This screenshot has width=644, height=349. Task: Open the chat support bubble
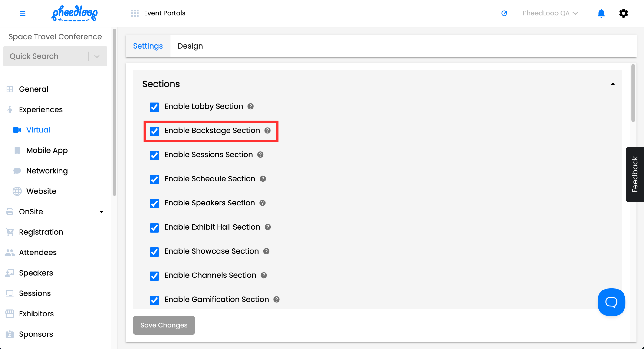point(611,302)
